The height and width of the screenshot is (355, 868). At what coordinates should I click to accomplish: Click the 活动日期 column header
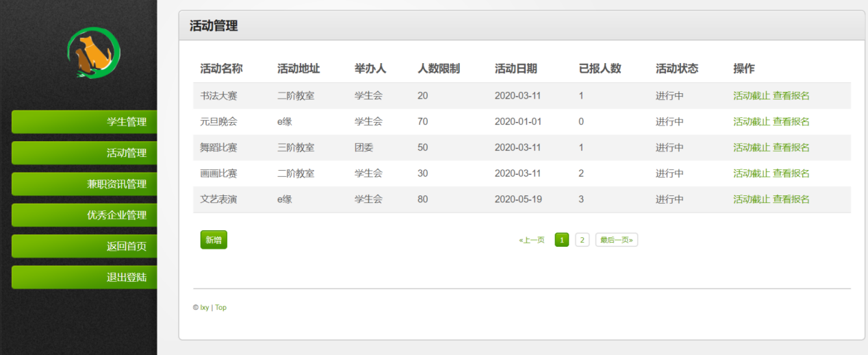[516, 69]
